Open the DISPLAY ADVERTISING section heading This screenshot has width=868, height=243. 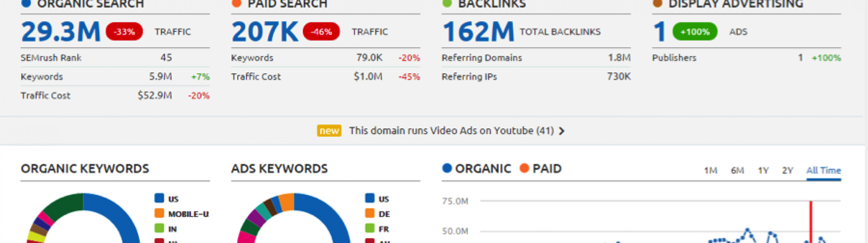736,4
